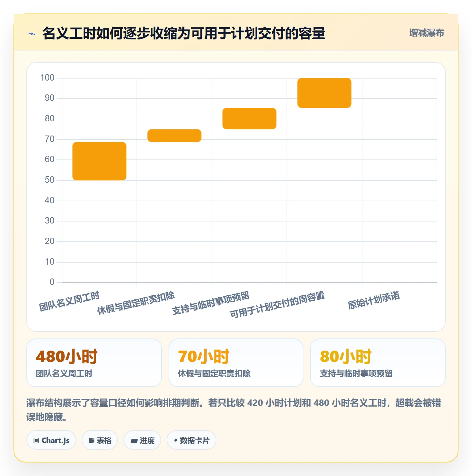This screenshot has width=472, height=476.
Task: Open the 80小时 data card
Action: [x=378, y=363]
